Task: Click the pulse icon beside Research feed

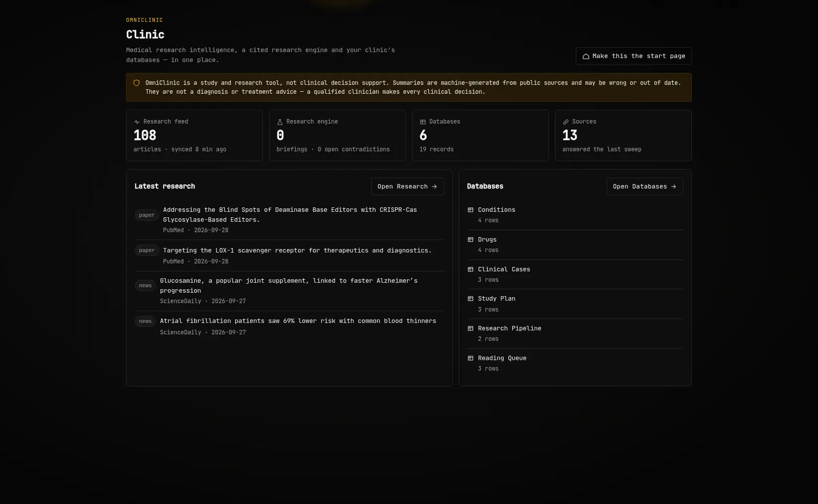Action: (137, 122)
